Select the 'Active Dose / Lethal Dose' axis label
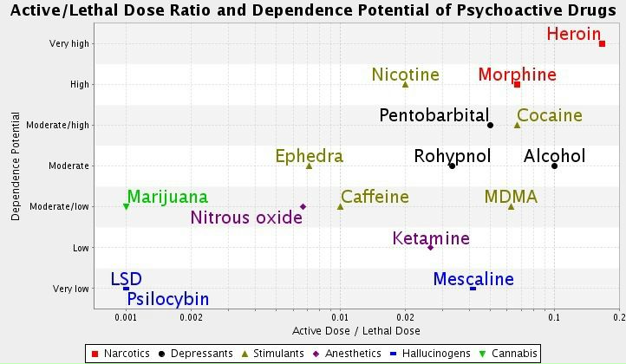Image resolution: width=626 pixels, height=364 pixels. (x=355, y=331)
